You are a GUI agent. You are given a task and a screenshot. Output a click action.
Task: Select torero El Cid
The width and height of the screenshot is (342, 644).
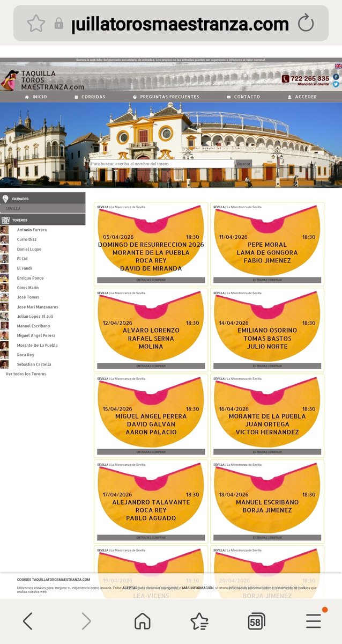coord(22,259)
